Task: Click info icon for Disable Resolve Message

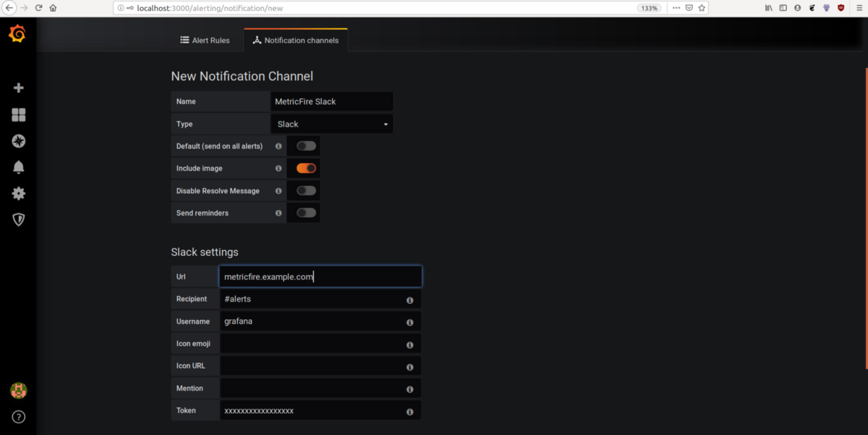Action: click(x=278, y=191)
